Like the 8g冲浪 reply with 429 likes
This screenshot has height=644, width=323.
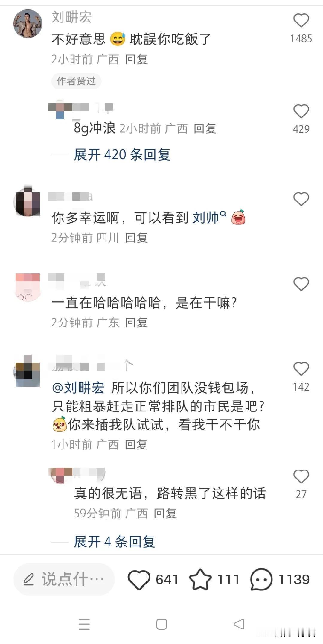click(x=301, y=111)
